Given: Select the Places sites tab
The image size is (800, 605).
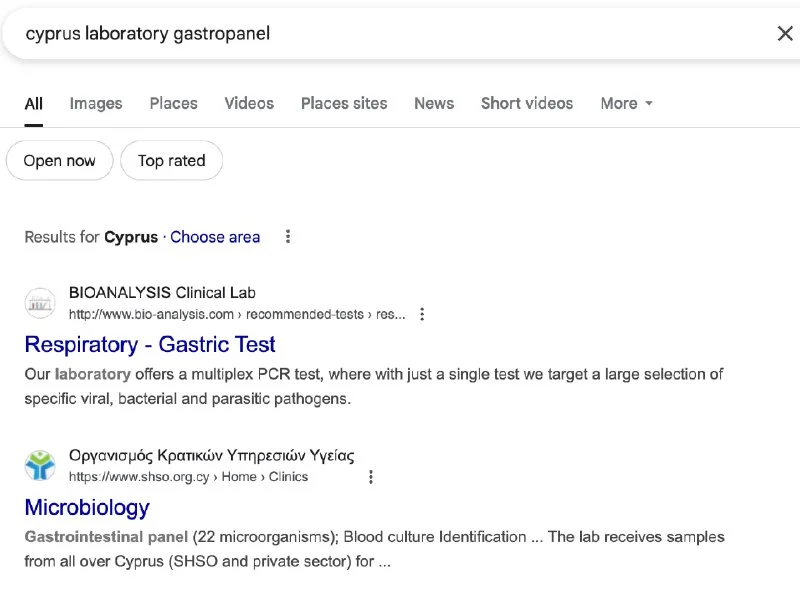Looking at the screenshot, I should 344,103.
